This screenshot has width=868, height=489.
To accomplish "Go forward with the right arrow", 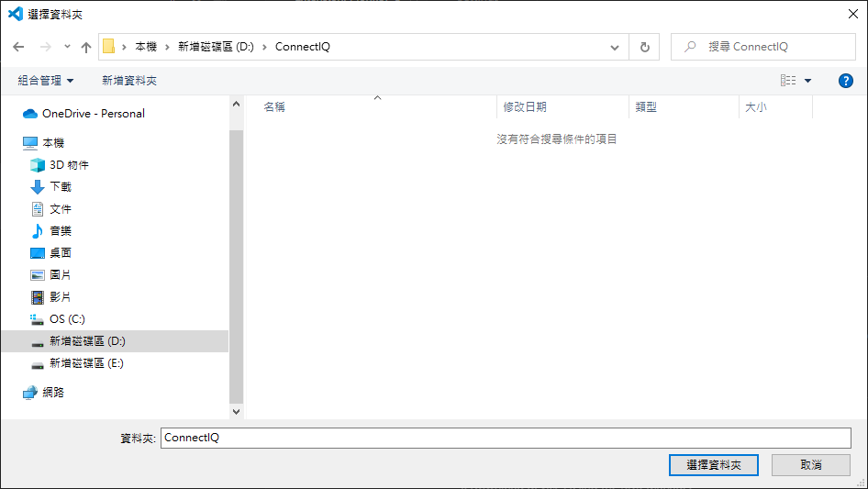I will pos(45,47).
